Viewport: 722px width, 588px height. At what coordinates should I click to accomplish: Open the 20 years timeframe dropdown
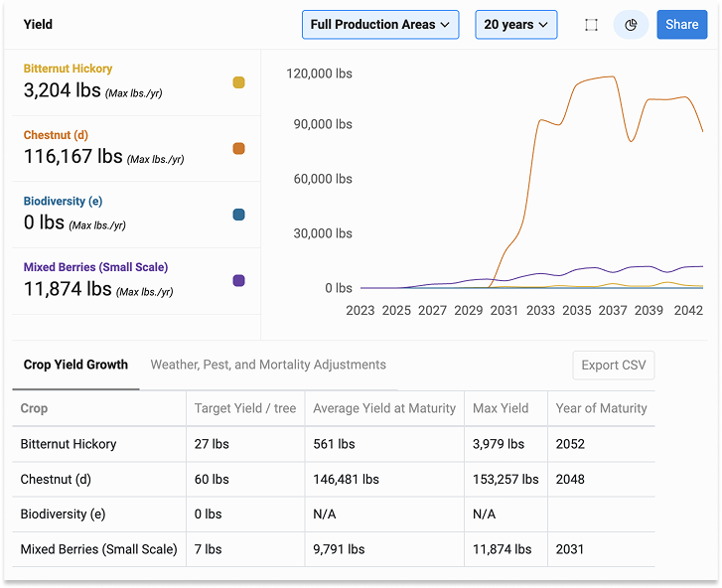pyautogui.click(x=515, y=25)
